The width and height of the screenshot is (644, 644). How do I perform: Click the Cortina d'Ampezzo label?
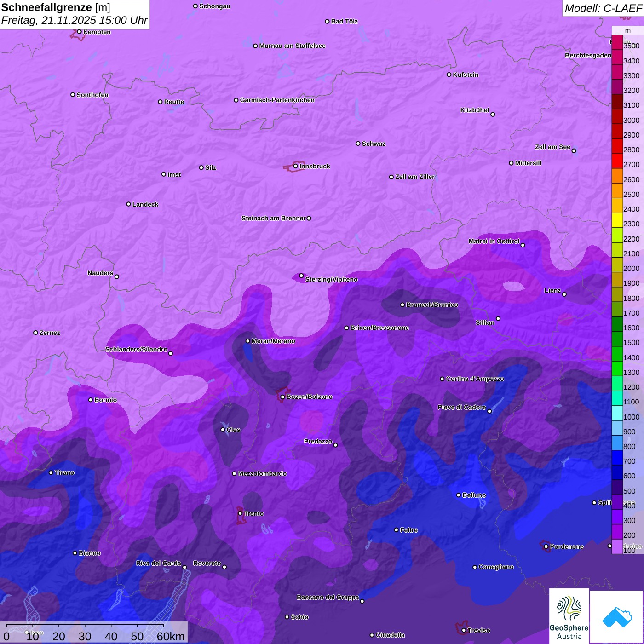pyautogui.click(x=475, y=379)
